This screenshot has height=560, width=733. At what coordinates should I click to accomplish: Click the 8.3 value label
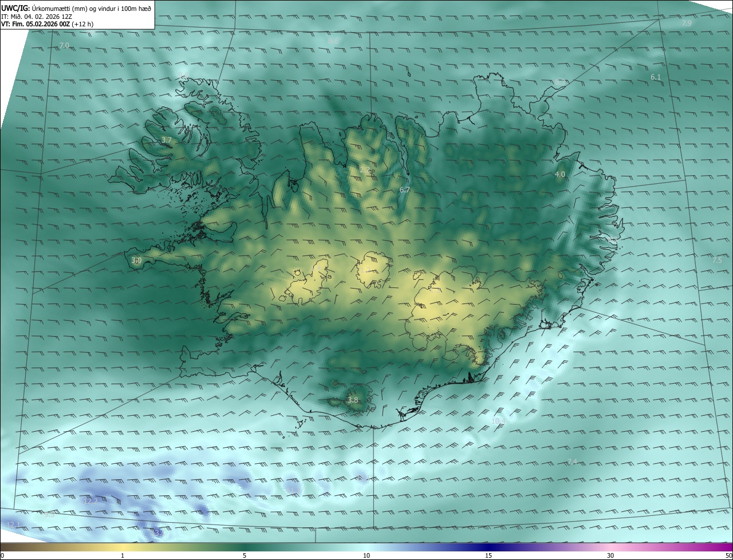(x=560, y=82)
